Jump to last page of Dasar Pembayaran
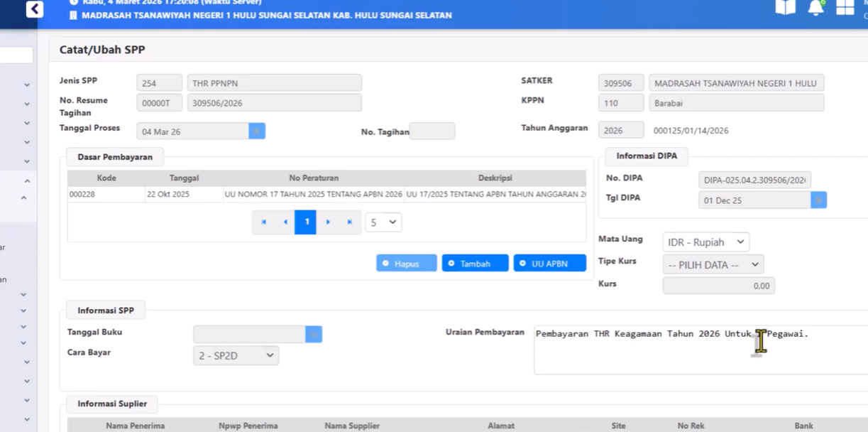The image size is (868, 432). (349, 222)
